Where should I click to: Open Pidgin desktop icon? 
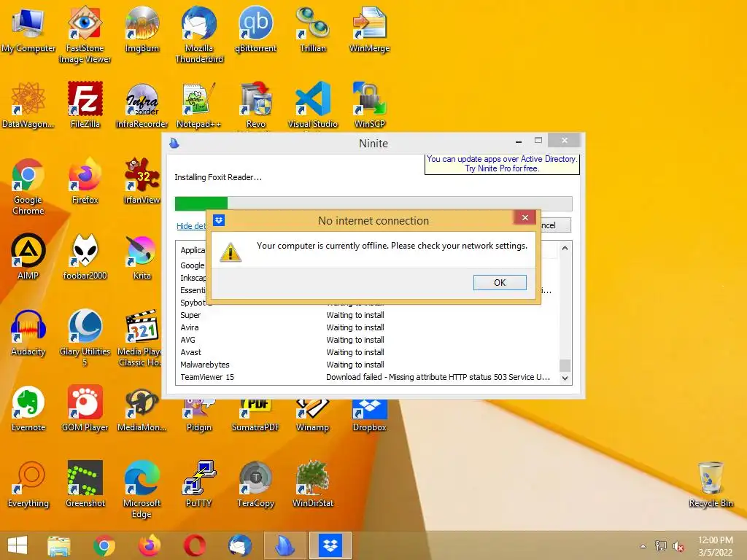pos(199,415)
